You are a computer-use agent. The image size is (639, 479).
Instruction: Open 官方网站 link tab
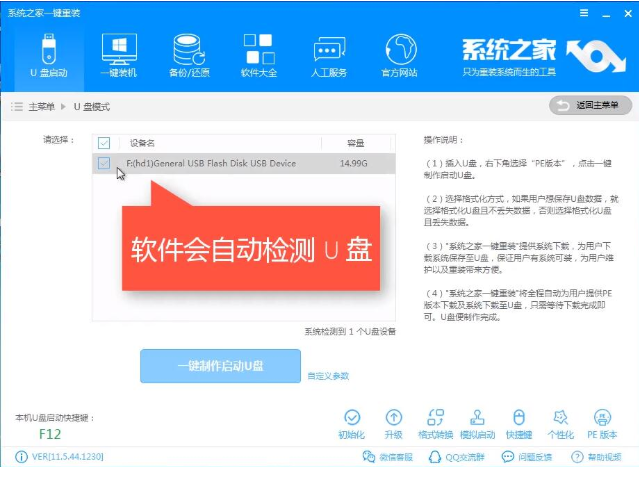pos(399,56)
